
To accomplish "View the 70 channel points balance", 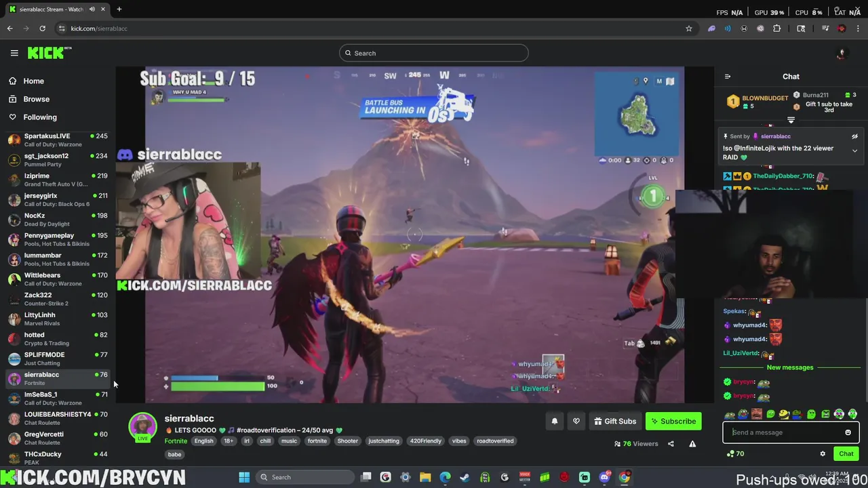I will click(x=736, y=454).
